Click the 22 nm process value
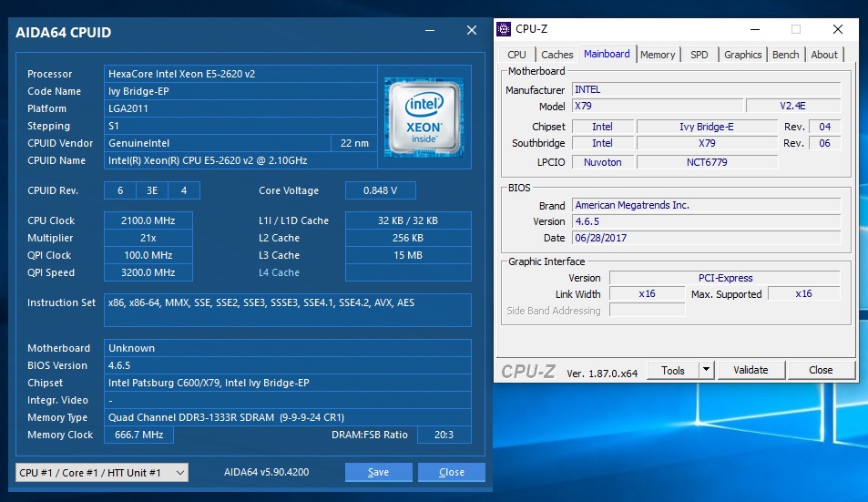 click(354, 143)
